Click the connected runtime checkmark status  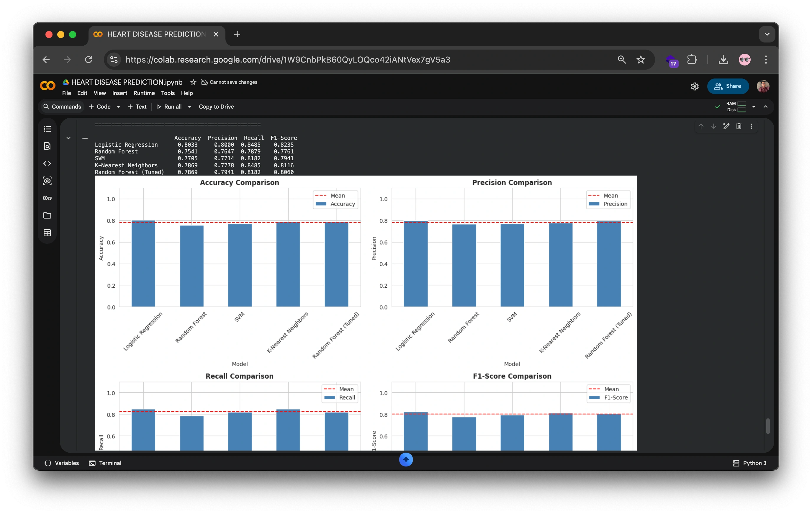(x=717, y=107)
